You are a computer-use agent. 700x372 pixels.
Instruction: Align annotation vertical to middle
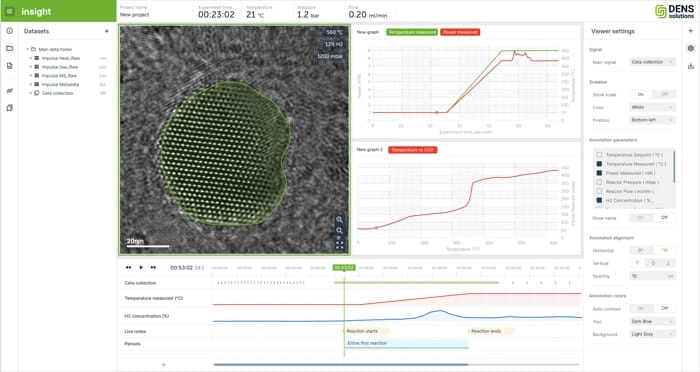[653, 263]
